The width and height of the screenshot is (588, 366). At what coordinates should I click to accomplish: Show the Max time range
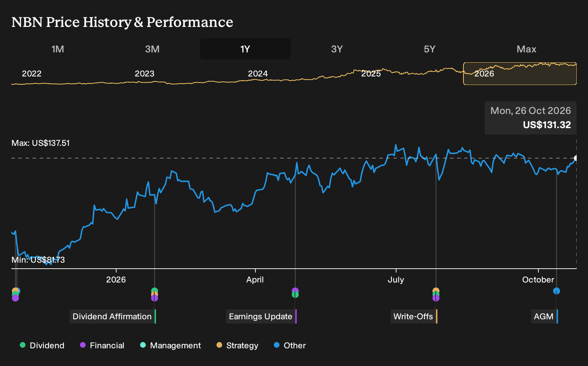(x=526, y=49)
